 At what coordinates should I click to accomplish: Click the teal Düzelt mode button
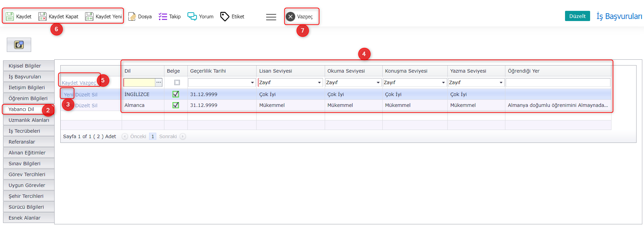coord(577,16)
